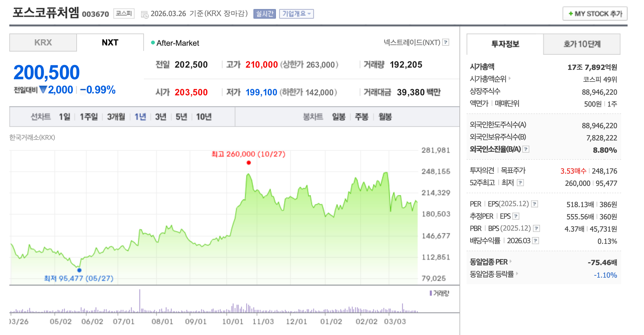Click the 한국거래소(KRX) chart label
Screen dimensions: 644x335
point(32,138)
